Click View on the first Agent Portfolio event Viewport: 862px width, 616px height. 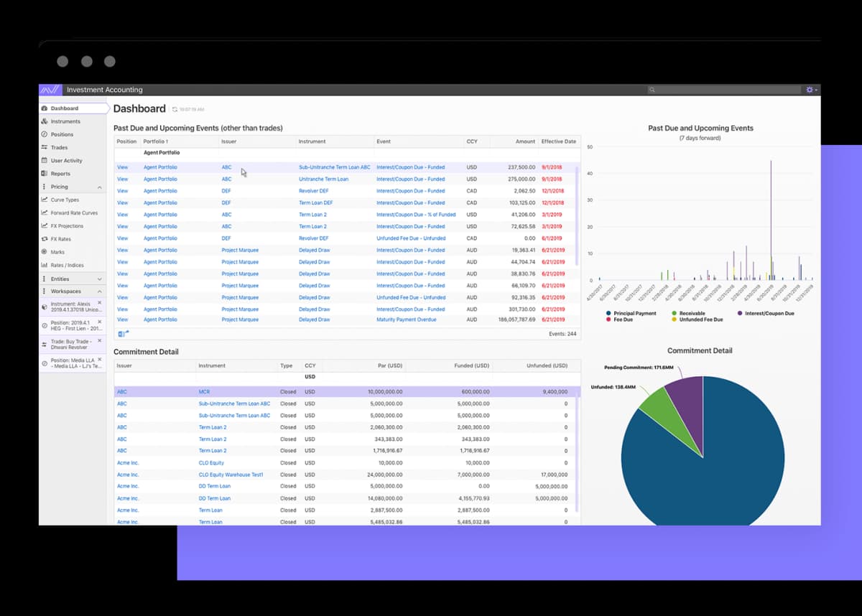[x=123, y=167]
